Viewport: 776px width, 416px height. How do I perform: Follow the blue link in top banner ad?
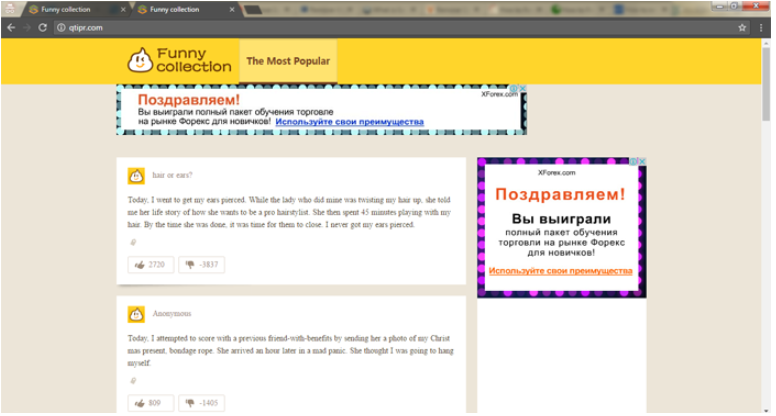point(349,122)
